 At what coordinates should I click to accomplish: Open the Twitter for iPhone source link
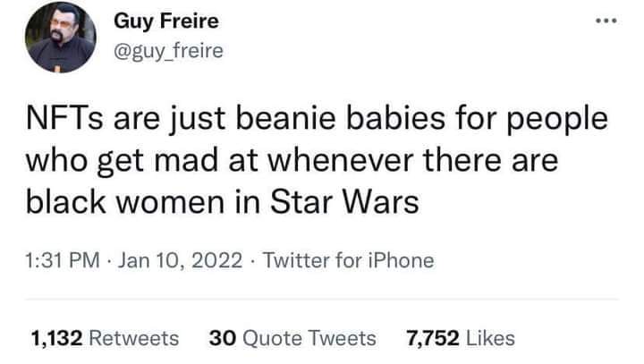[348, 260]
